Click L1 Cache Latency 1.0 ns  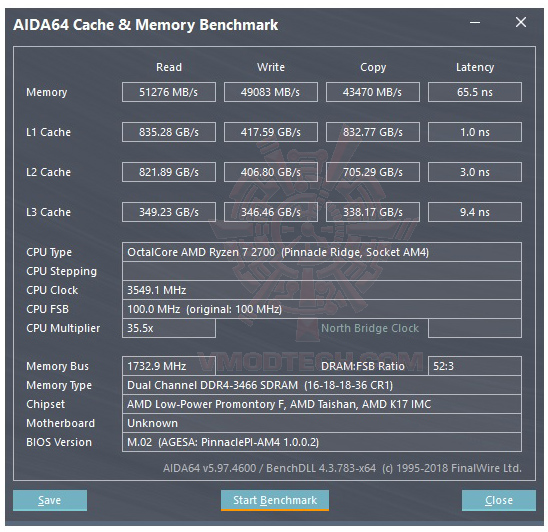click(475, 132)
